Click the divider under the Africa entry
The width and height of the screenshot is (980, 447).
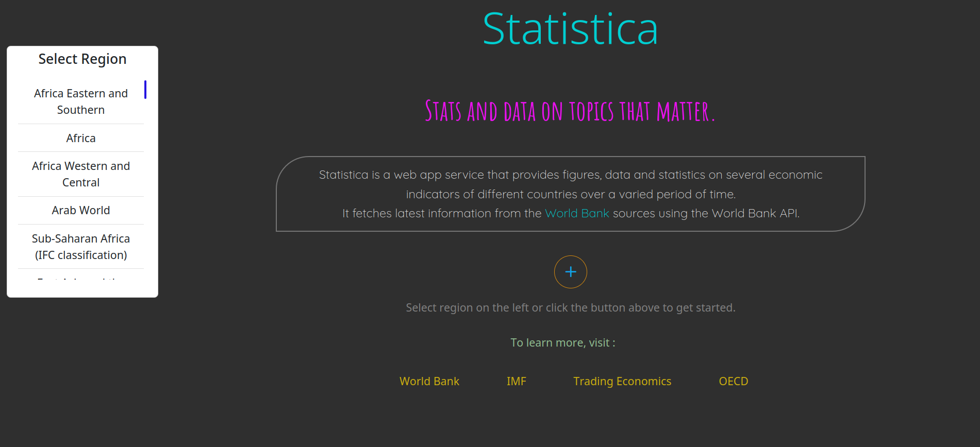click(80, 151)
